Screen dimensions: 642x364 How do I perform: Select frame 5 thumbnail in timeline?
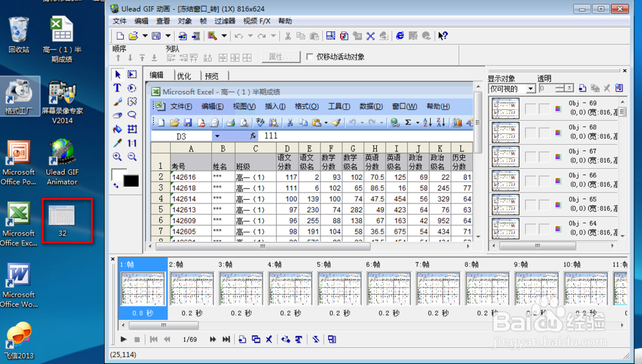[x=340, y=289]
